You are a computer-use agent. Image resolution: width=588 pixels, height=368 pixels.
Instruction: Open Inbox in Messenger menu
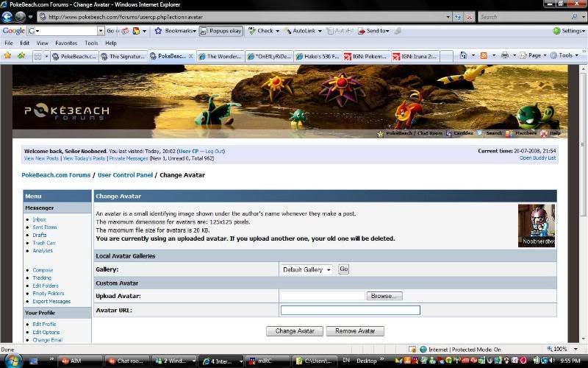click(39, 219)
